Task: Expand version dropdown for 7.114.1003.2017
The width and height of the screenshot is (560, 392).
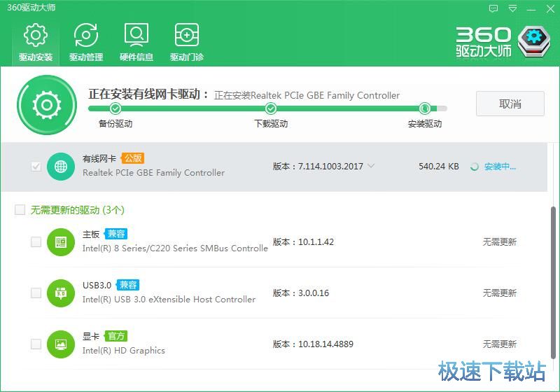Action: pyautogui.click(x=371, y=166)
